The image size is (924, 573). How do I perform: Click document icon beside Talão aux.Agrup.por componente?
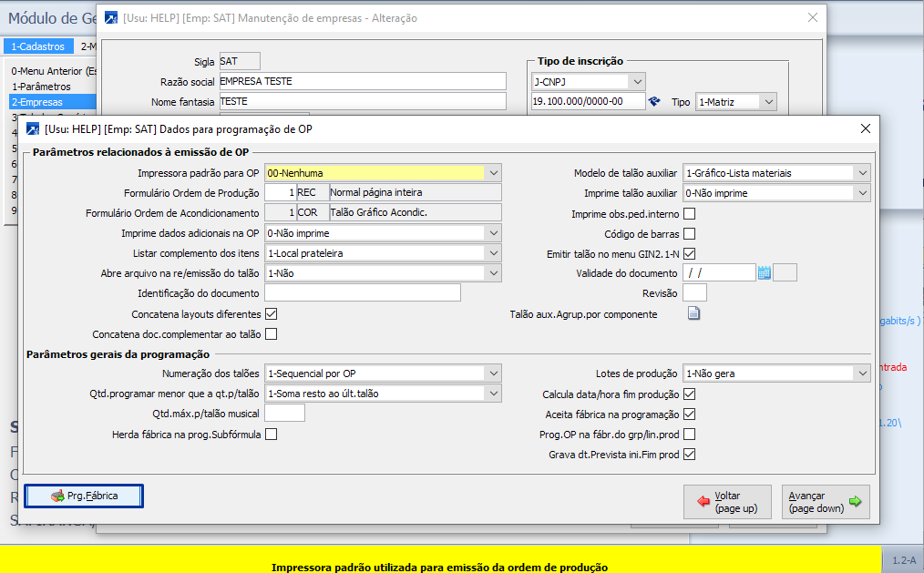[693, 314]
